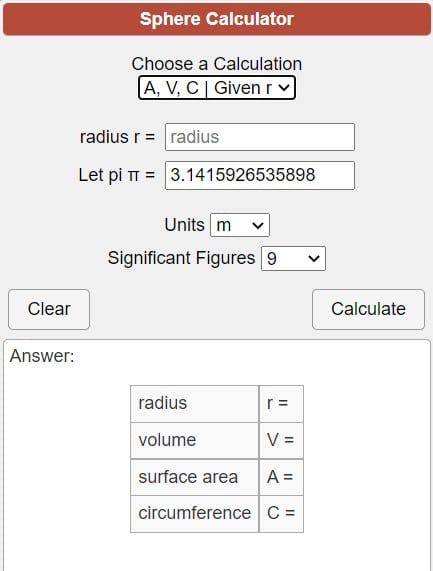This screenshot has height=571, width=433.
Task: Focus the Let pi value field
Action: click(260, 175)
